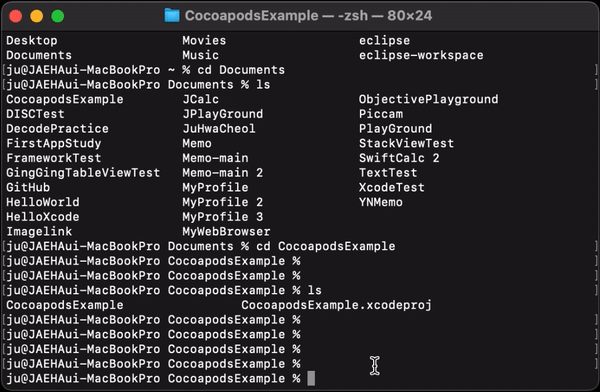Click 'Piccam' folder name
Screen dimensions: 600x392
click(381, 114)
